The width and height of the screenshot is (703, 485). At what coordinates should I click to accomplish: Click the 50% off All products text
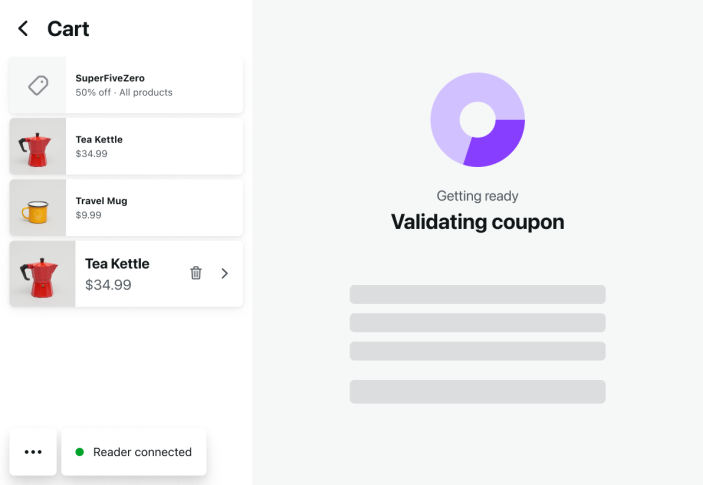coord(124,93)
